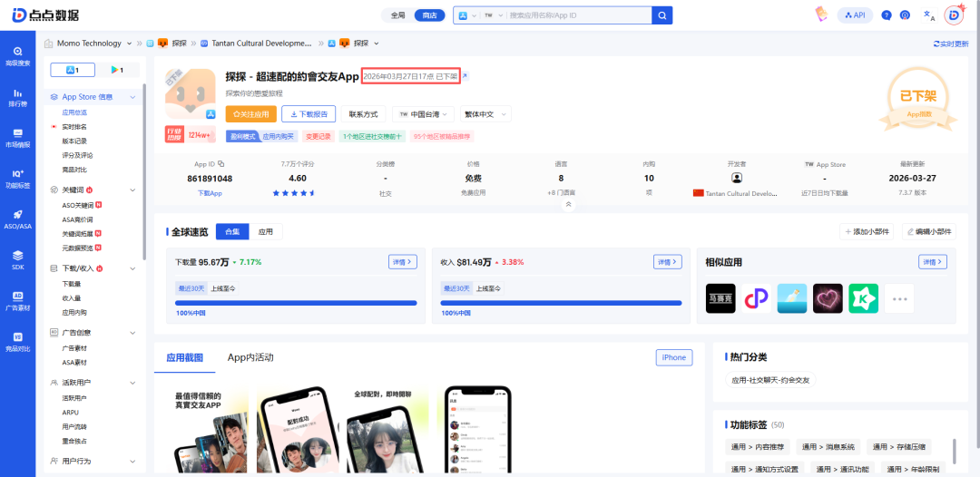The image size is (980, 477).
Task: Open 高级搜索 in left sidebar
Action: click(x=17, y=56)
